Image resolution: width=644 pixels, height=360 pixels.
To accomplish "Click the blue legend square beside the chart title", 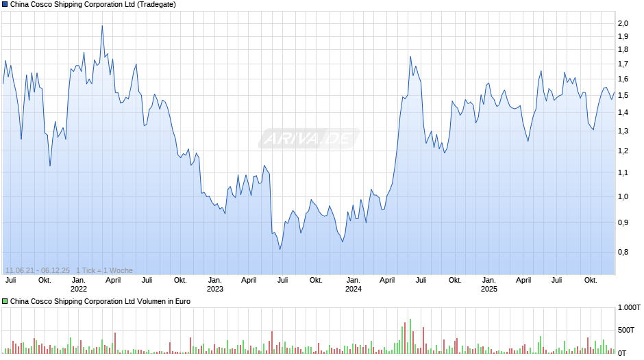I will click(5, 5).
